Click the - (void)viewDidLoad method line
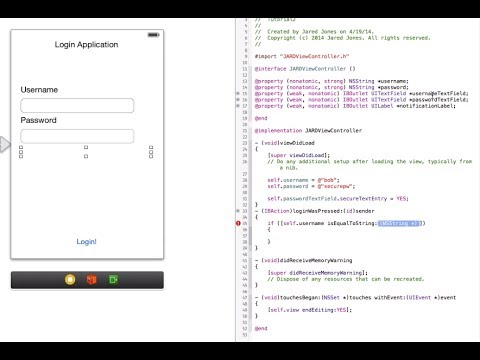The width and height of the screenshot is (480, 360). click(285, 143)
